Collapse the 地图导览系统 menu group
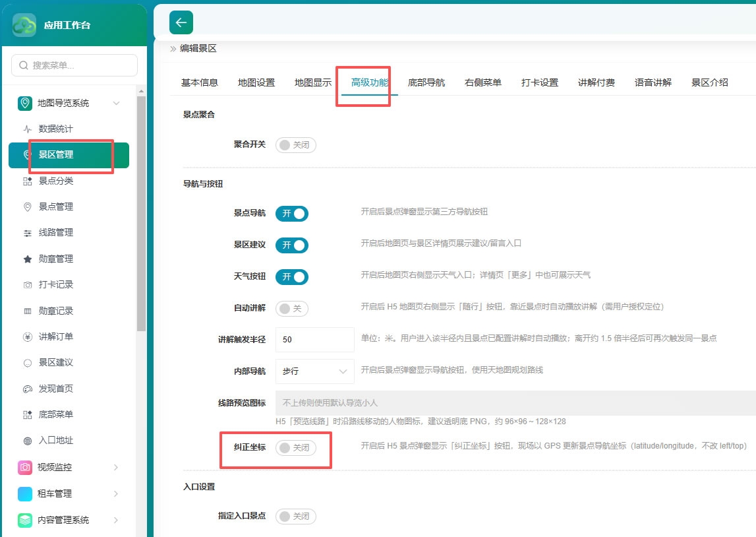Image resolution: width=756 pixels, height=537 pixels. coord(116,104)
